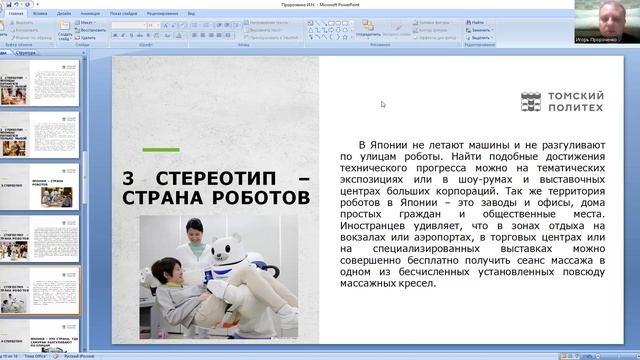Click Удалить to delete the slide
This screenshot has width=640, height=360.
[x=86, y=38]
